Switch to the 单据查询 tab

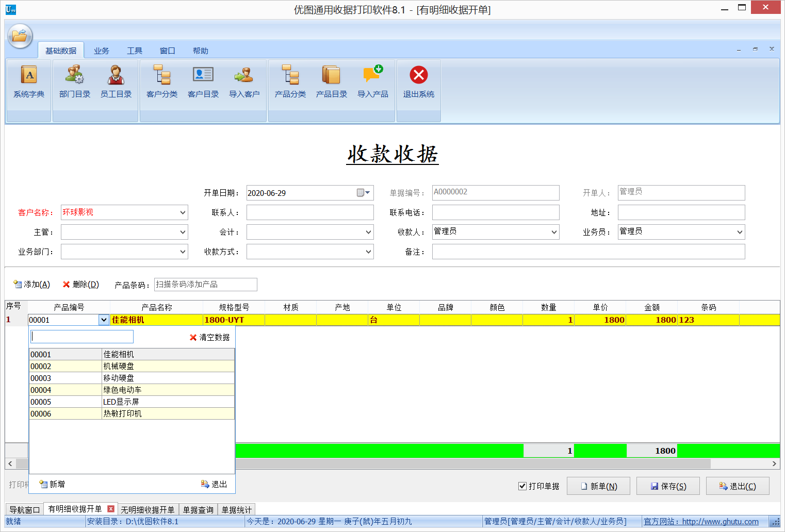198,509
